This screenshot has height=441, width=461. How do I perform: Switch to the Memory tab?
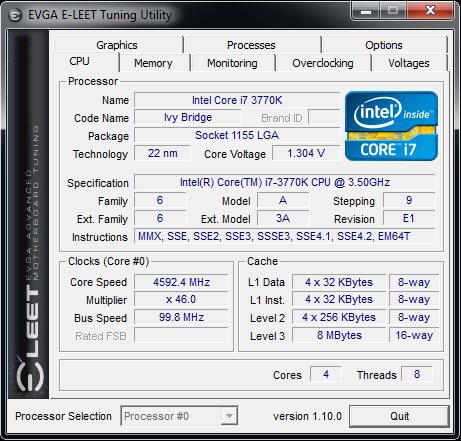pos(154,63)
